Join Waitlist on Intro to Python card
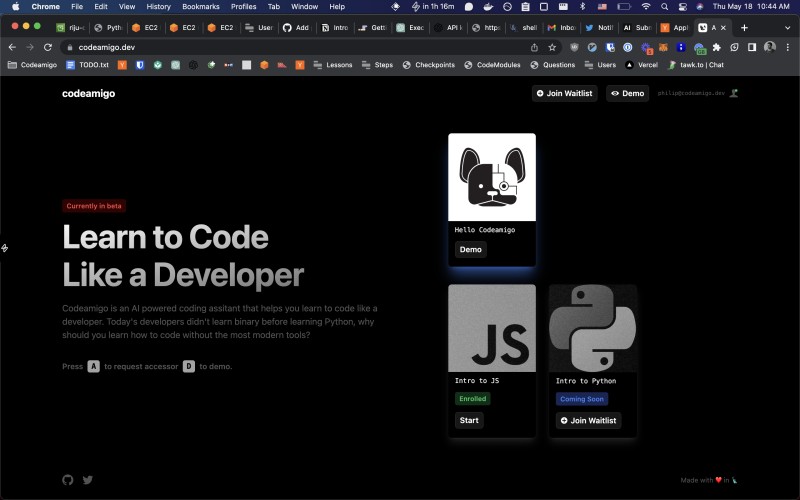The image size is (800, 500). pos(588,420)
